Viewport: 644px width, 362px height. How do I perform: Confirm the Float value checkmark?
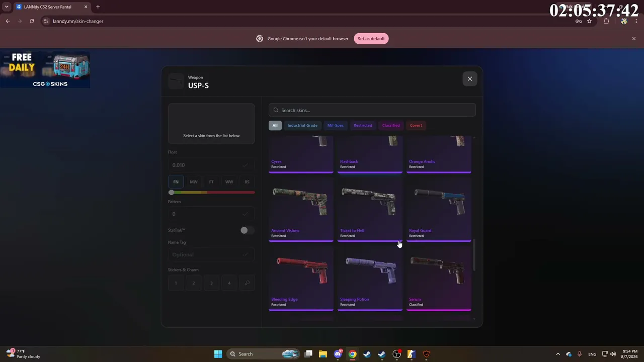245,165
